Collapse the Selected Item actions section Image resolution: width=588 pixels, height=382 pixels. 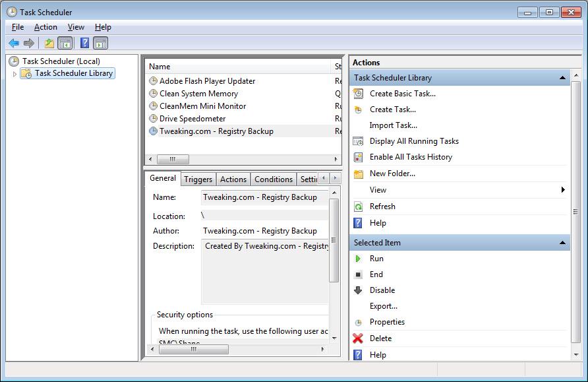point(562,243)
